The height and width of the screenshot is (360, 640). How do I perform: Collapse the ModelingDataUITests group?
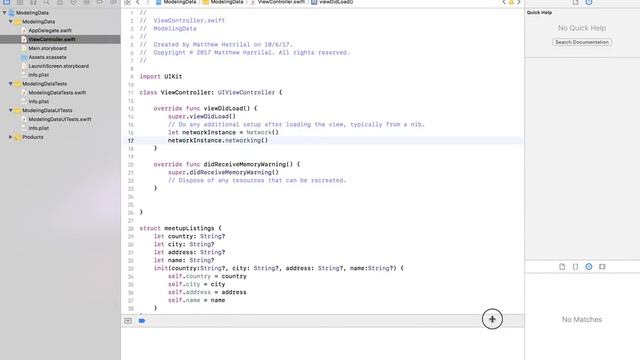(11, 110)
